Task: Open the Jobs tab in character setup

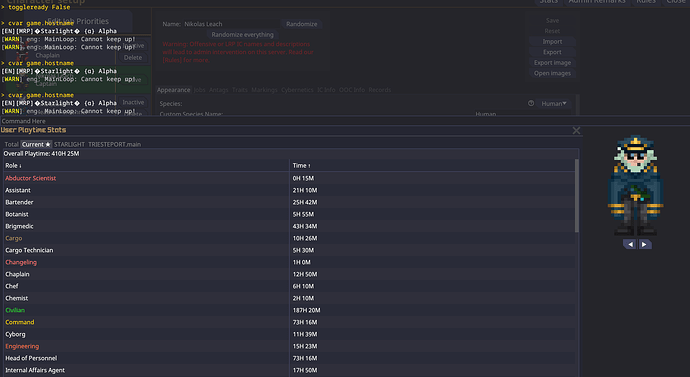Action: coord(199,90)
